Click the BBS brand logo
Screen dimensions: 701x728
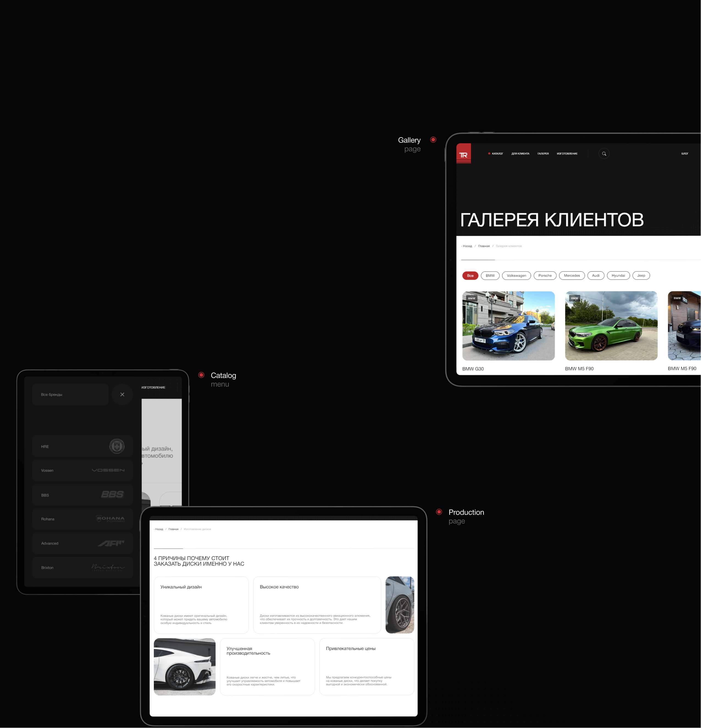(x=112, y=494)
